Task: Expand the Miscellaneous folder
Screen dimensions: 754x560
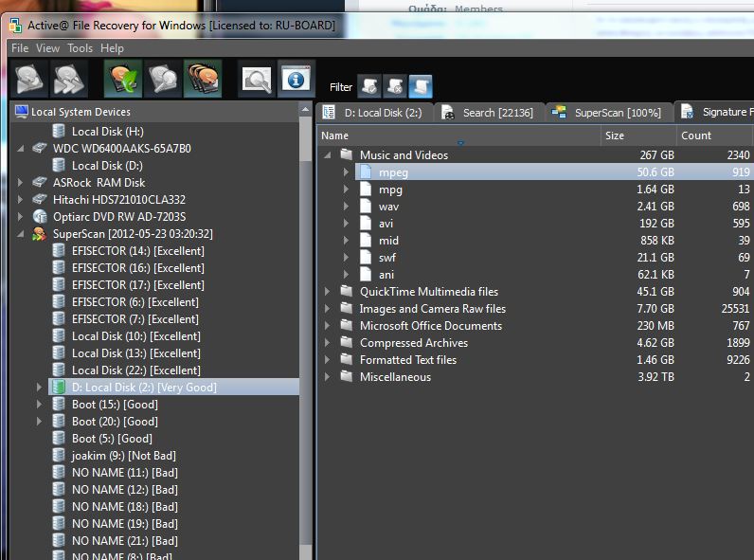Action: (328, 377)
